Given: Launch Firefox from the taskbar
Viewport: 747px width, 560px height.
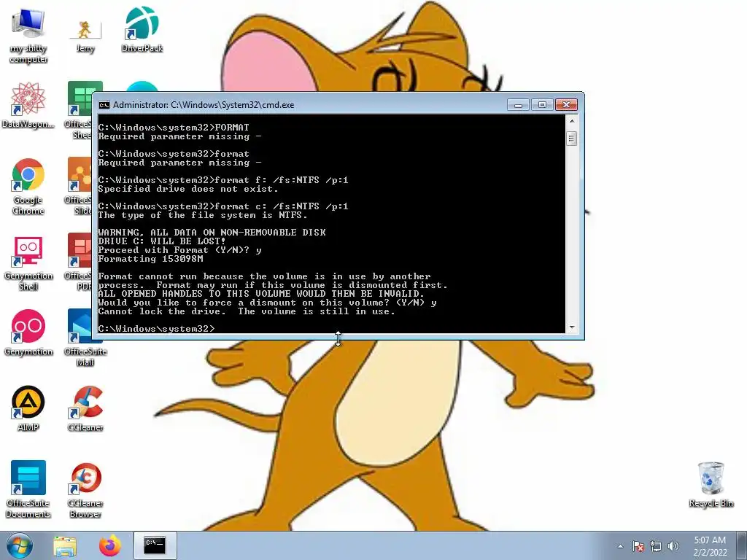Looking at the screenshot, I should tap(109, 545).
